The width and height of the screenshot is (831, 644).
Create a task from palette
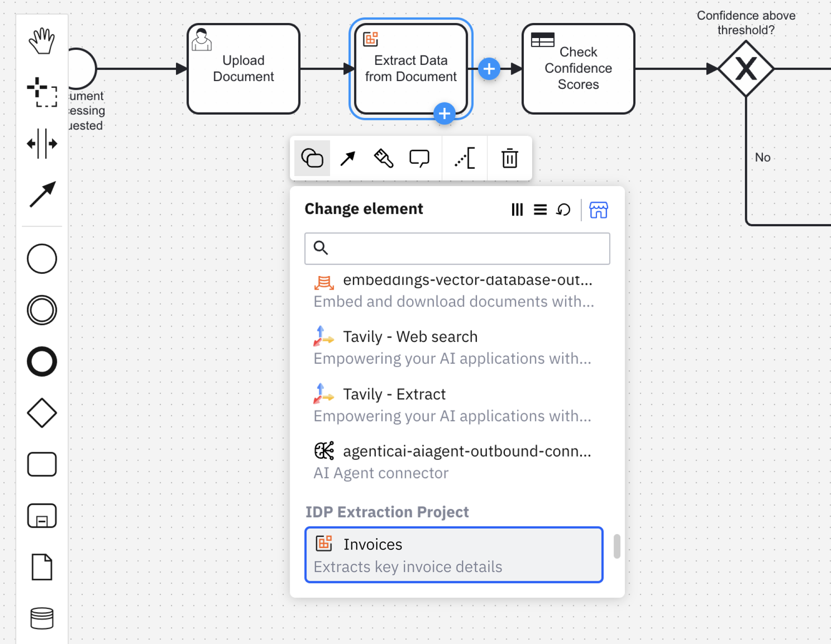pos(42,464)
